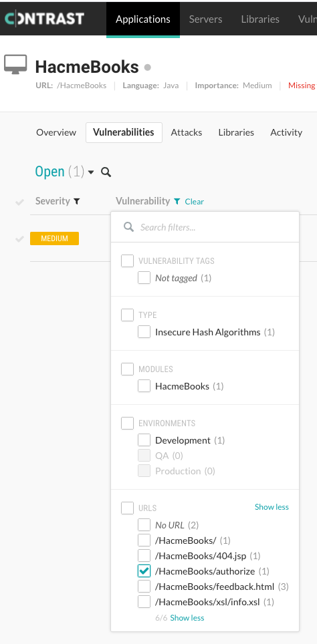The image size is (317, 644).
Task: Check the No URL checkbox
Action: point(144,524)
